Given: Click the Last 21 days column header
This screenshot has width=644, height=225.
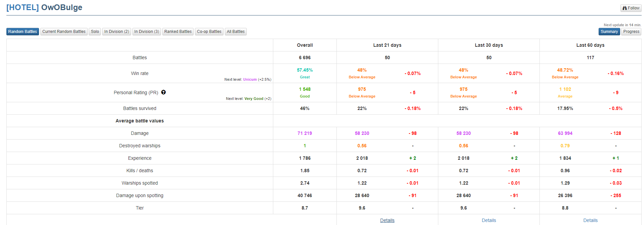Looking at the screenshot, I should click(x=387, y=45).
